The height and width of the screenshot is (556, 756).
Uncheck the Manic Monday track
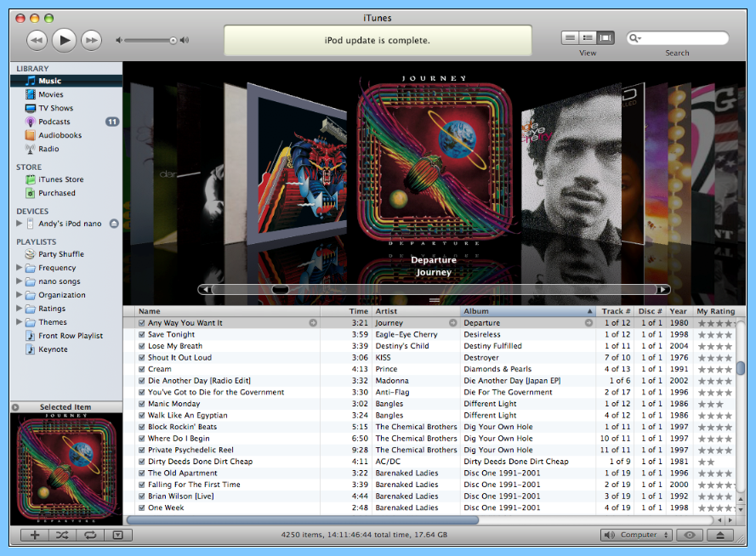click(141, 404)
